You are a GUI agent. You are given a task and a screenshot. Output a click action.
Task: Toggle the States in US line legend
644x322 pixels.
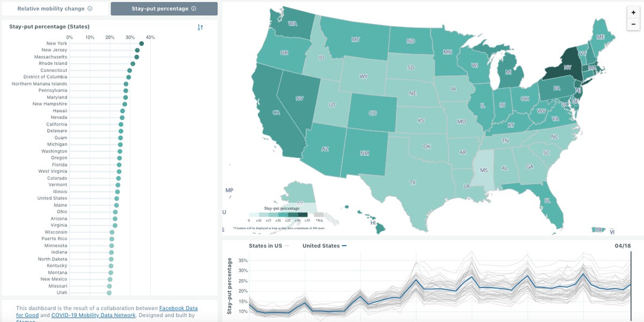tap(269, 246)
